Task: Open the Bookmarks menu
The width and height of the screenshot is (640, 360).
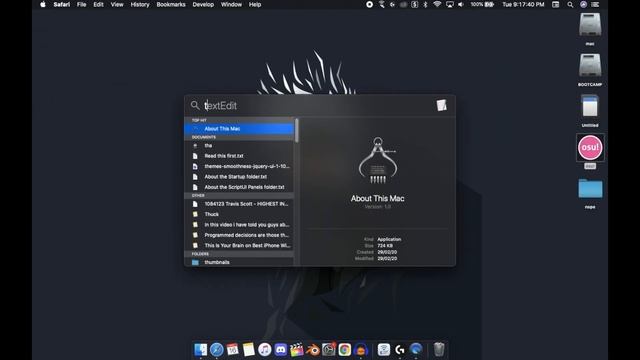Action: pos(171,4)
